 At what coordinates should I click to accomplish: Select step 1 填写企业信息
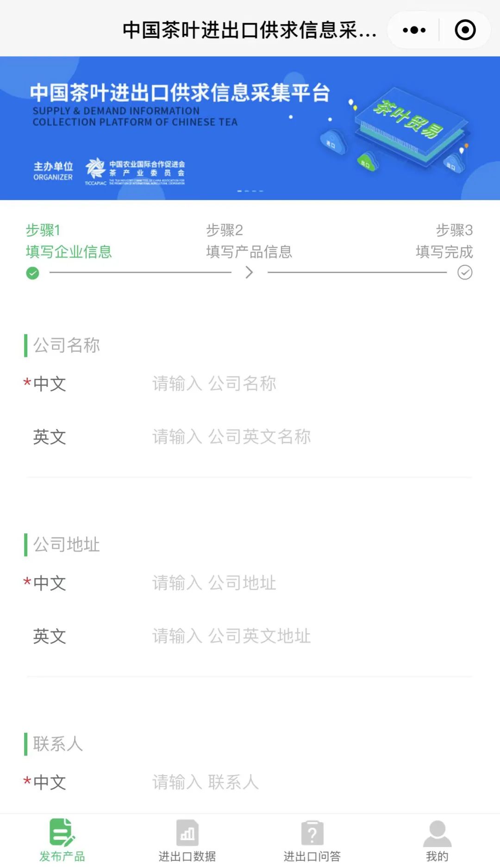pyautogui.click(x=69, y=251)
